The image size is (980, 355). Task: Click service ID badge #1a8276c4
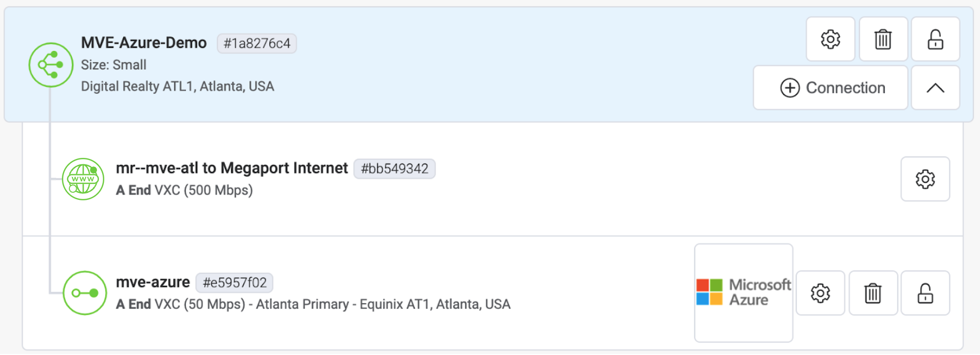257,43
